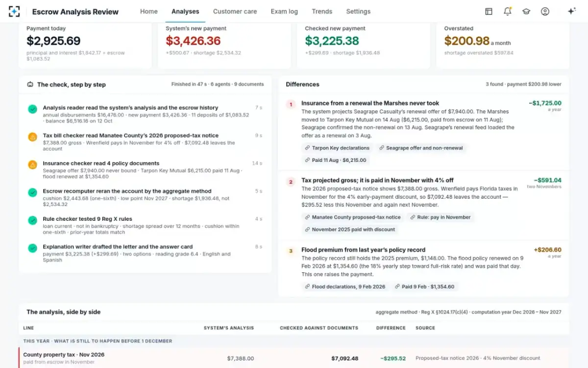
Task: Switch to the Exam log tab
Action: [x=284, y=11]
